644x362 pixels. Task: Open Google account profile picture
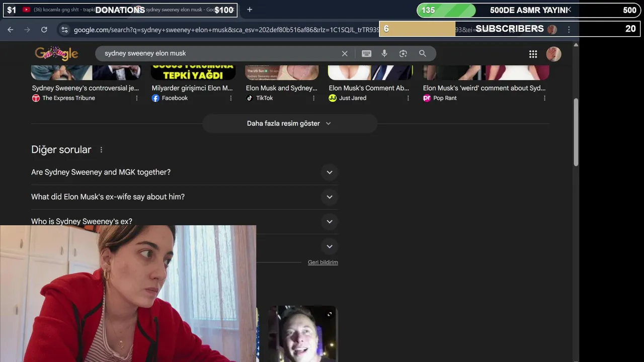pos(553,54)
